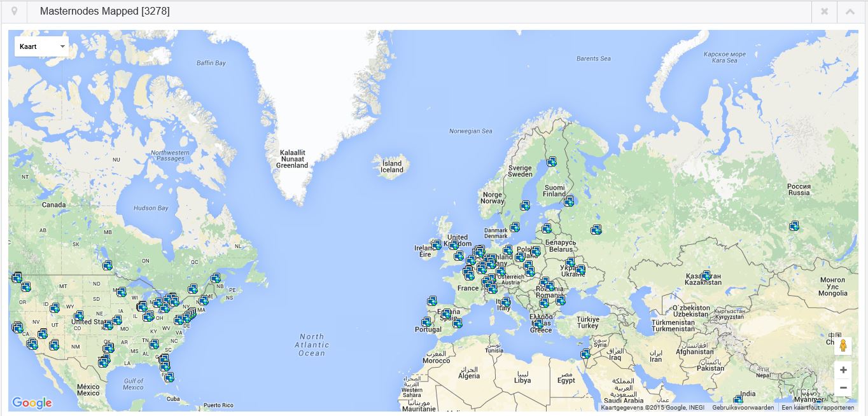Click the 'Barents Sea' map label
This screenshot has height=416, width=868.
tap(594, 59)
